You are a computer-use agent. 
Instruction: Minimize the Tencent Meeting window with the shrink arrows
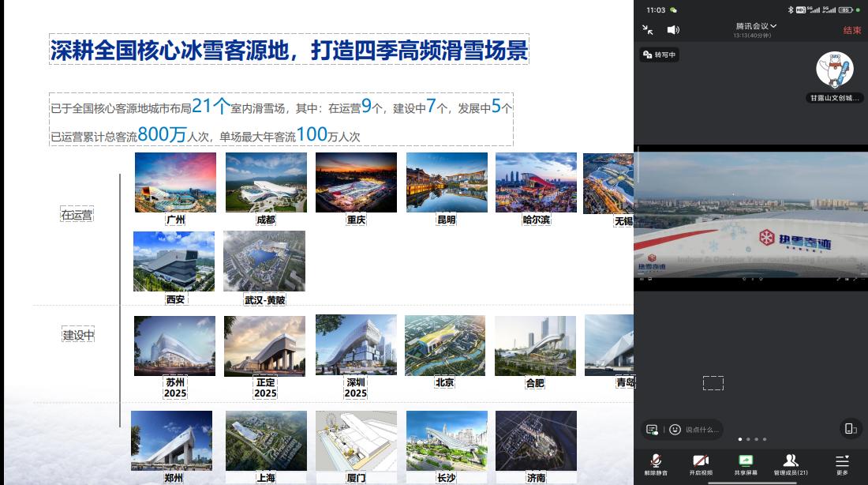[648, 30]
